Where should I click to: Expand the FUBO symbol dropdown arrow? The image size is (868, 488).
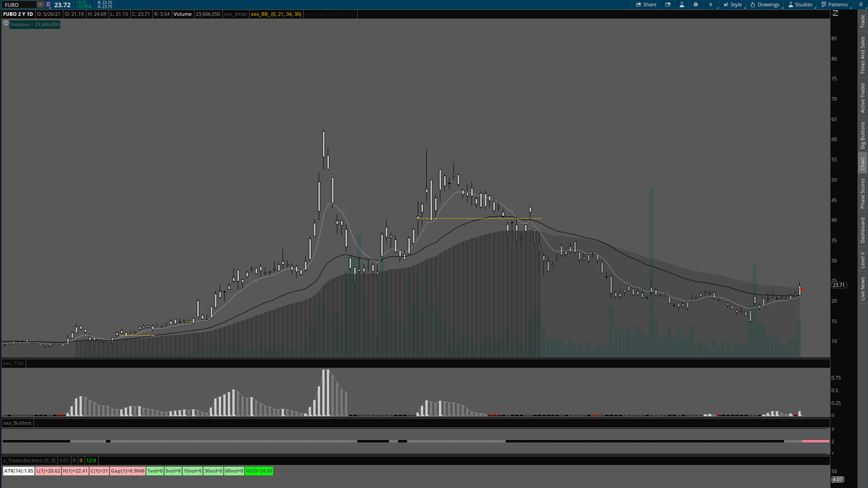[40, 5]
